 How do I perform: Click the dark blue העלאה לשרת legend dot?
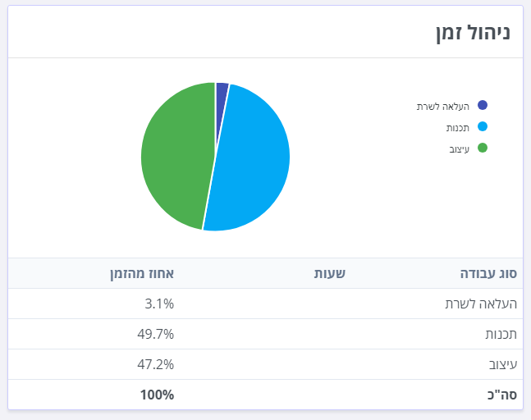483,105
